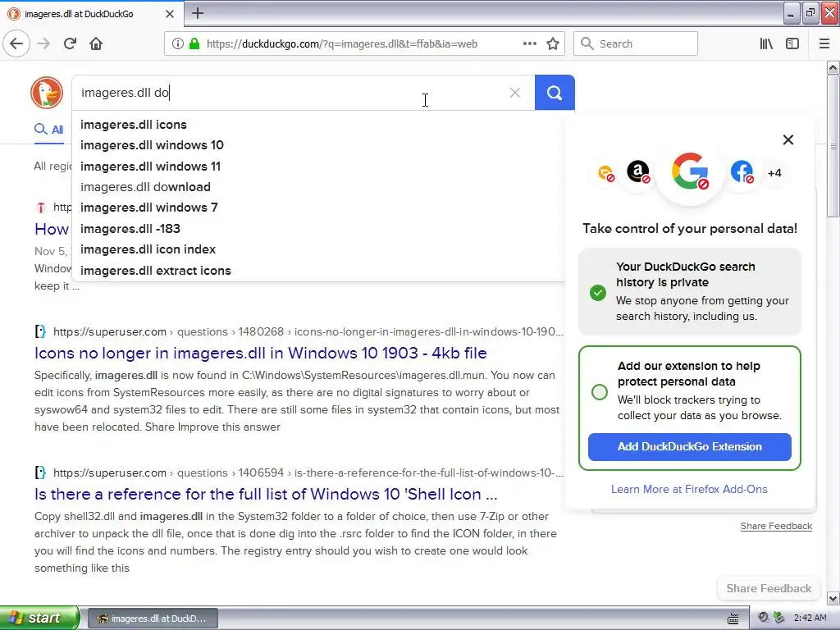
Task: Select the All results tab
Action: pyautogui.click(x=48, y=129)
